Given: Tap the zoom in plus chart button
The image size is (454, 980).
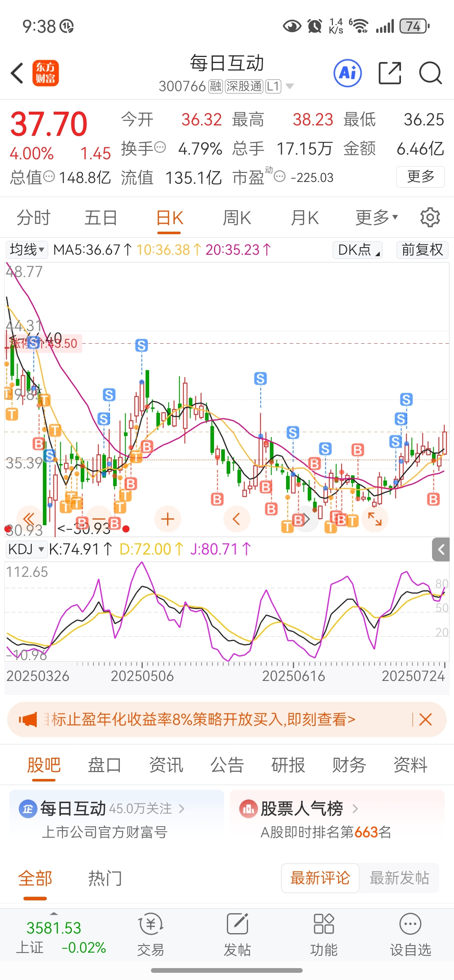Looking at the screenshot, I should tap(168, 519).
